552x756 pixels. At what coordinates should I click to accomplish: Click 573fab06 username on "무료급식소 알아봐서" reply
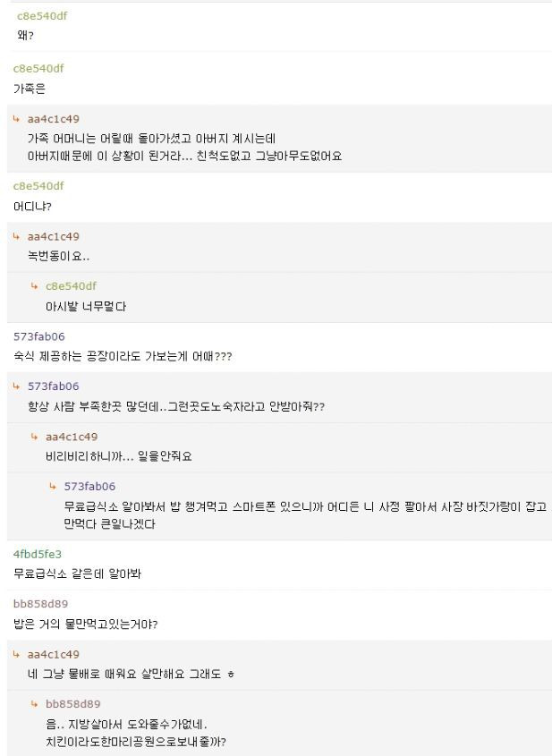tap(89, 487)
